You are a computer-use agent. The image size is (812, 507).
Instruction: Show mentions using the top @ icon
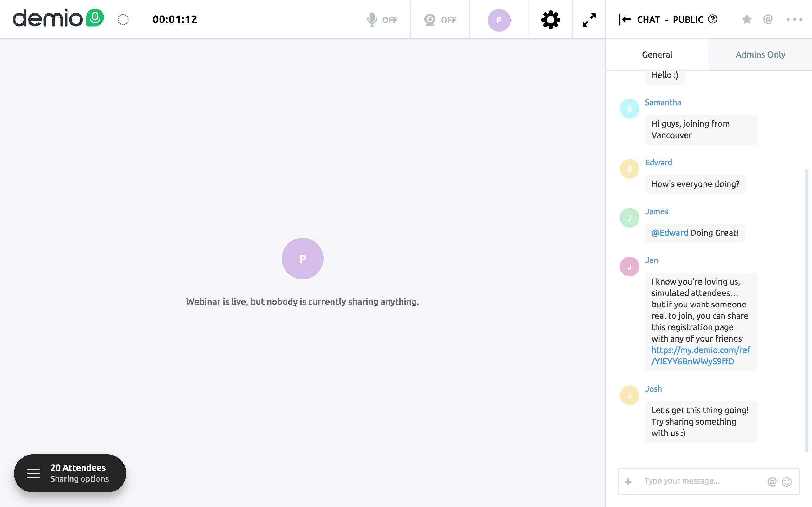tap(768, 19)
